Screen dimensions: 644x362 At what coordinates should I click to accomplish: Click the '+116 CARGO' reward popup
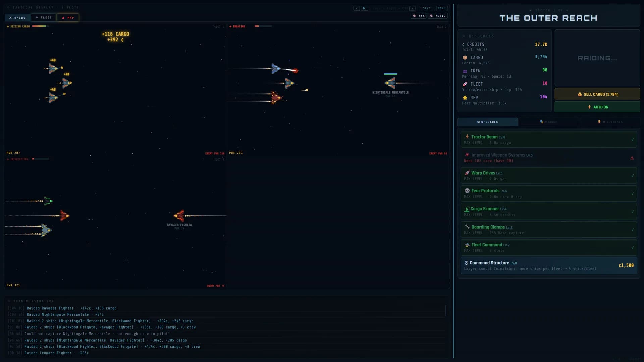115,34
